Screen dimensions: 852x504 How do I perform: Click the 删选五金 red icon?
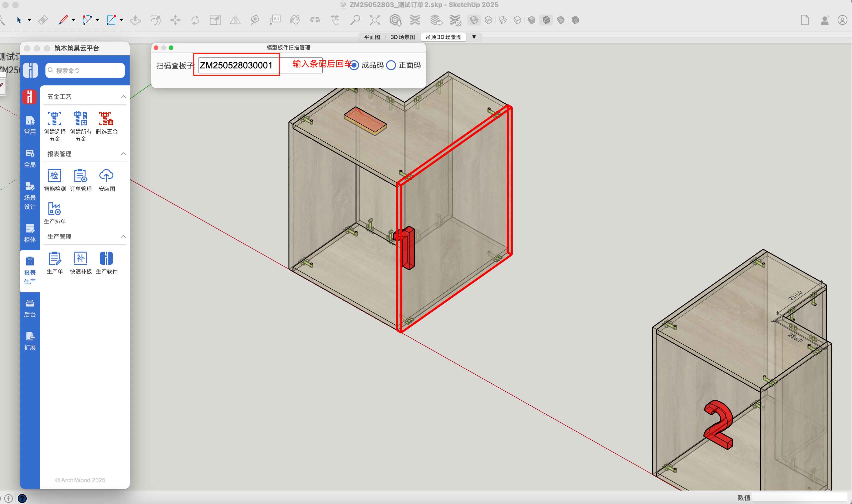pos(106,119)
